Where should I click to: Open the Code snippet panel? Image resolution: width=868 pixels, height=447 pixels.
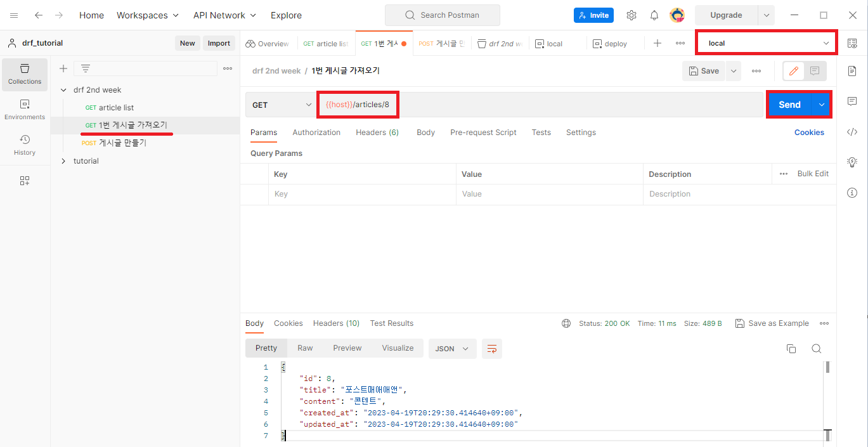tap(852, 132)
